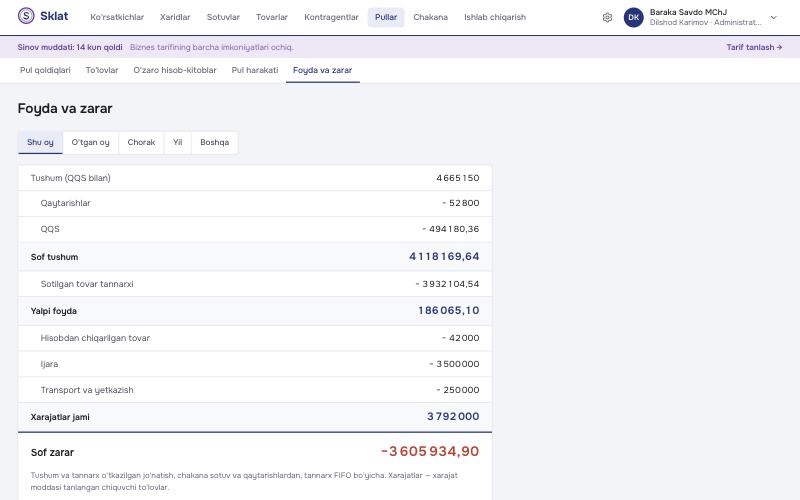Click the Transport va yetkazish label
The height and width of the screenshot is (500, 800).
(x=87, y=390)
